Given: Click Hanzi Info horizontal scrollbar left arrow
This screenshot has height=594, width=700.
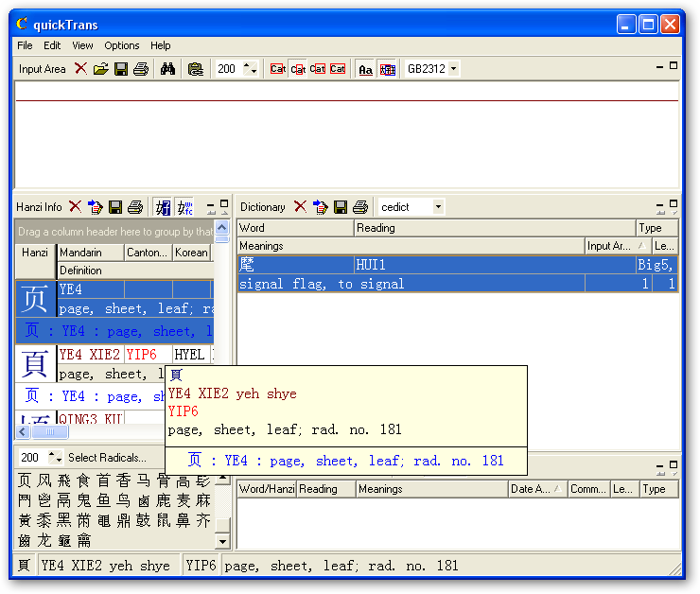Looking at the screenshot, I should (x=23, y=431).
